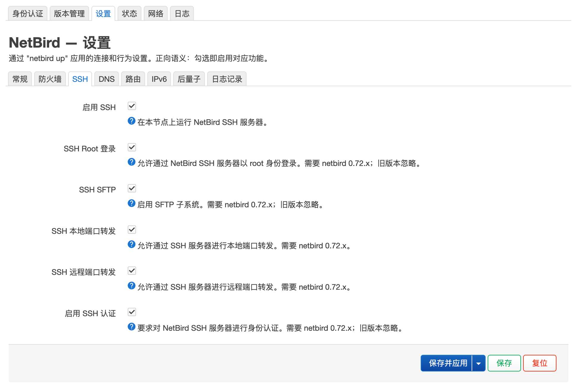Viewport: 577px width, 392px height.
Task: Toggle SSH 本地端口转发 checkbox
Action: [x=132, y=230]
